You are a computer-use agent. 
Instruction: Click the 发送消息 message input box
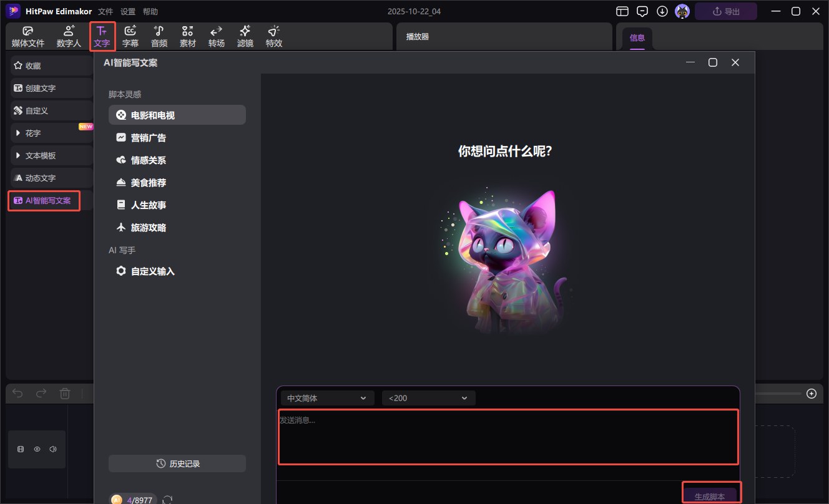point(508,437)
